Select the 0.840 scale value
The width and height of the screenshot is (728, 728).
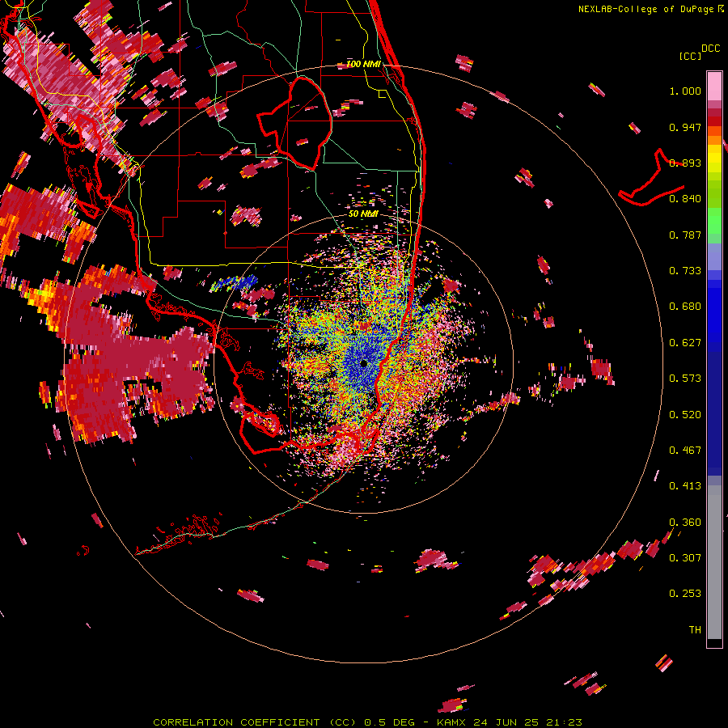click(x=685, y=199)
